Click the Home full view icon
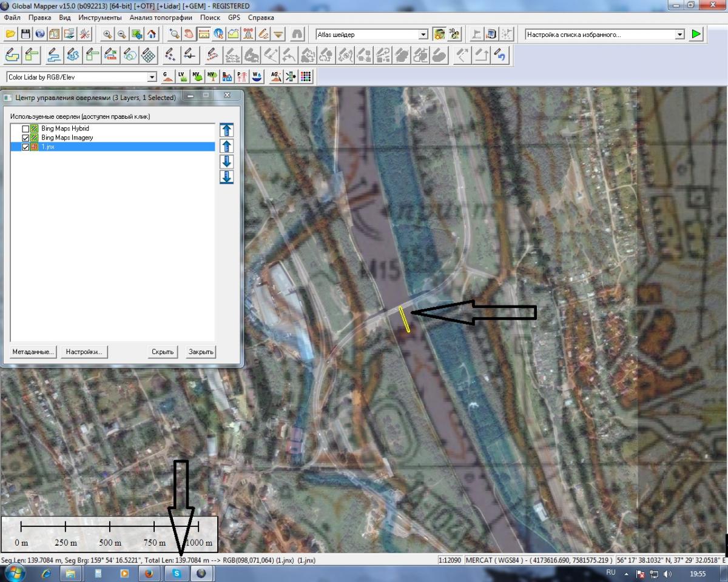Screen dimensions: 728x582 [x=151, y=35]
